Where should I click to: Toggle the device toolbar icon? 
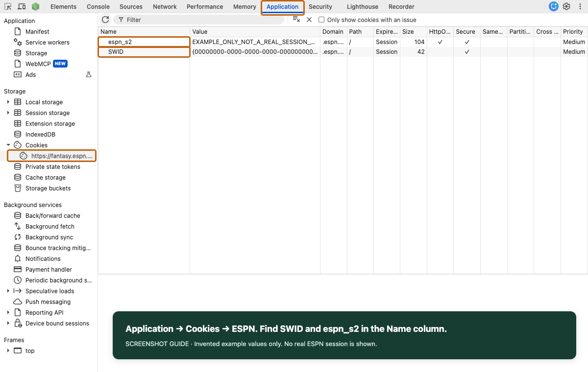22,7
